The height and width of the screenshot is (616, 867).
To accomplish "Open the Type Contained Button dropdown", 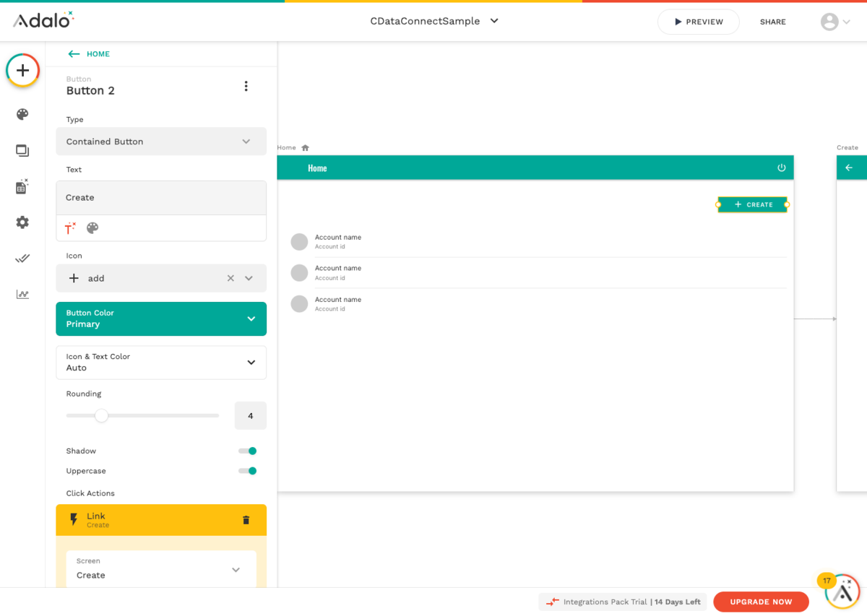I will click(161, 142).
